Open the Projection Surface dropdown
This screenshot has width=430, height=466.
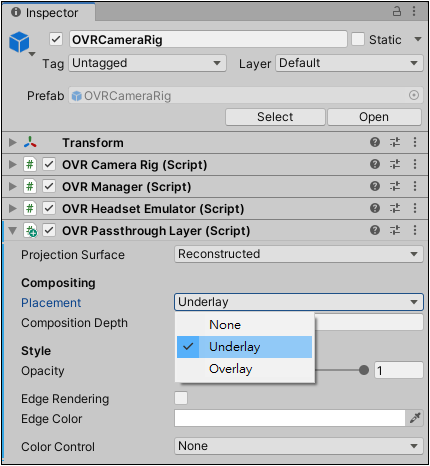pos(299,254)
